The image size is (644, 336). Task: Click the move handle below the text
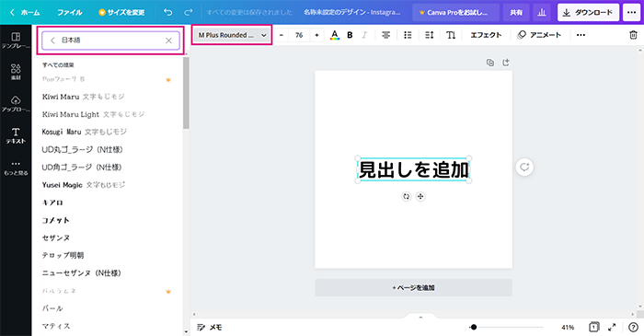tap(420, 196)
